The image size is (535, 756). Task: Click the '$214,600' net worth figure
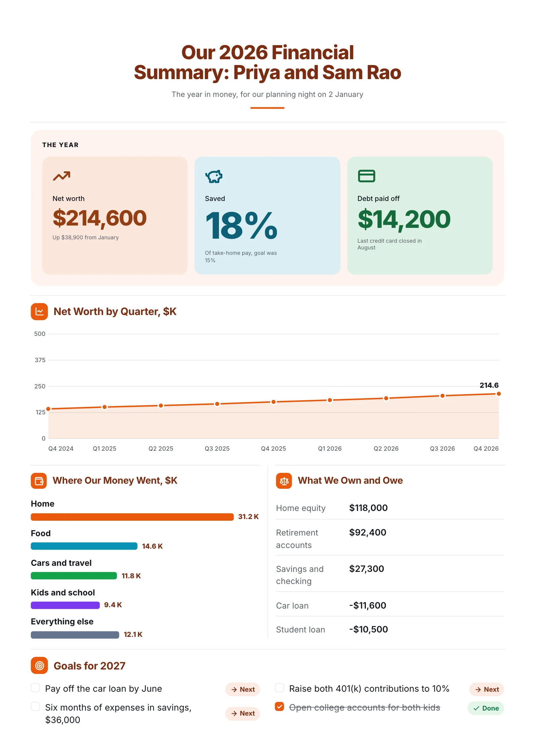(x=100, y=218)
